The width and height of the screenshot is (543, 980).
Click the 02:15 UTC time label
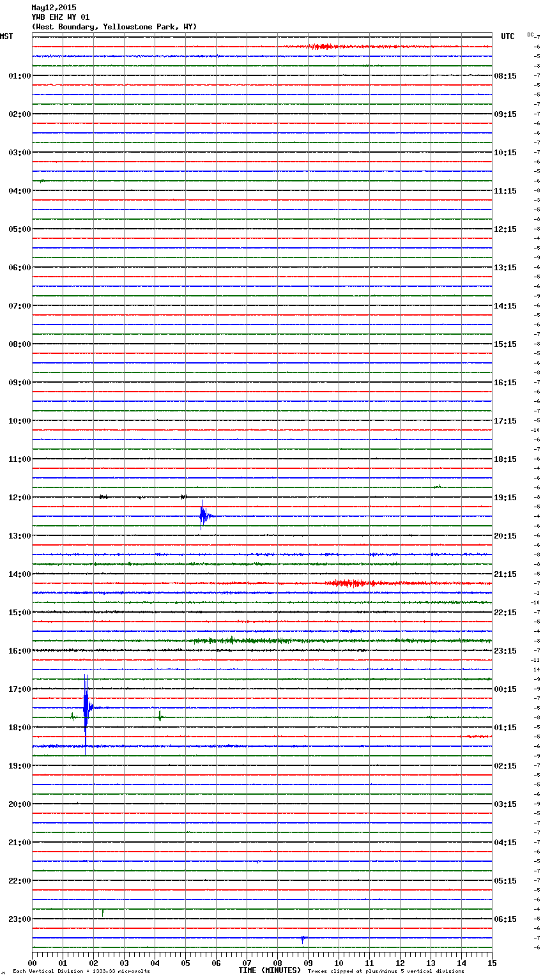click(505, 766)
